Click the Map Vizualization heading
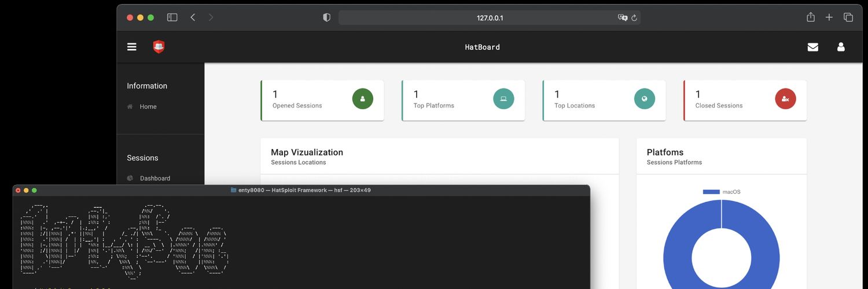The image size is (868, 289). click(307, 152)
